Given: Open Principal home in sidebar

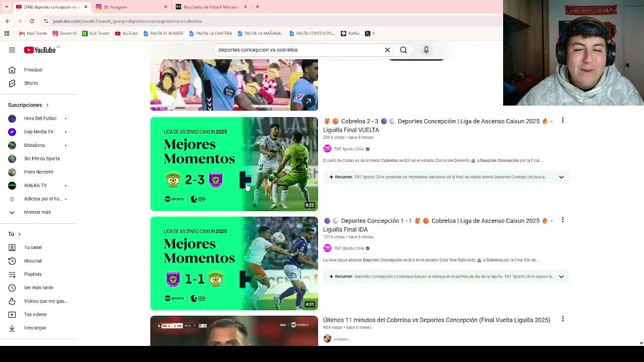Looking at the screenshot, I should (x=33, y=70).
